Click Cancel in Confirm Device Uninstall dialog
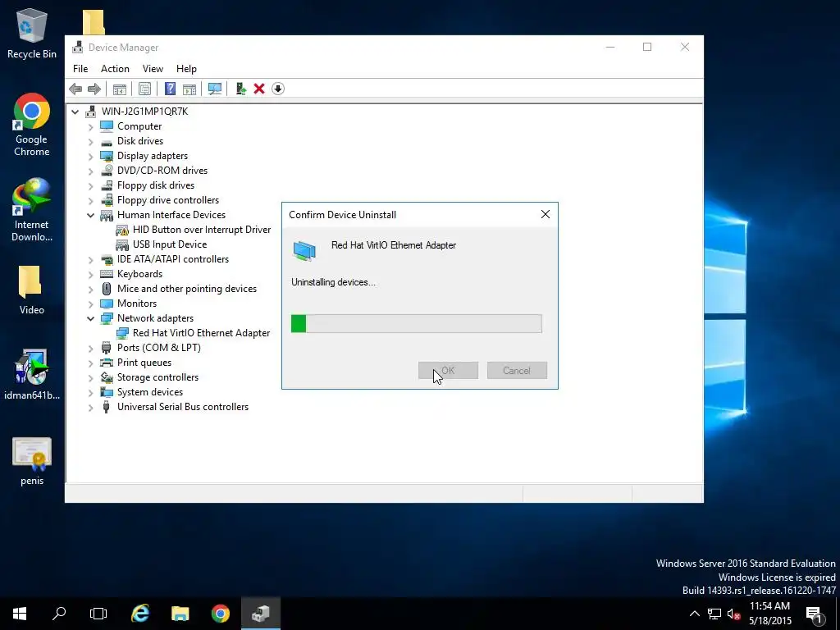The image size is (840, 630). pyautogui.click(x=517, y=370)
